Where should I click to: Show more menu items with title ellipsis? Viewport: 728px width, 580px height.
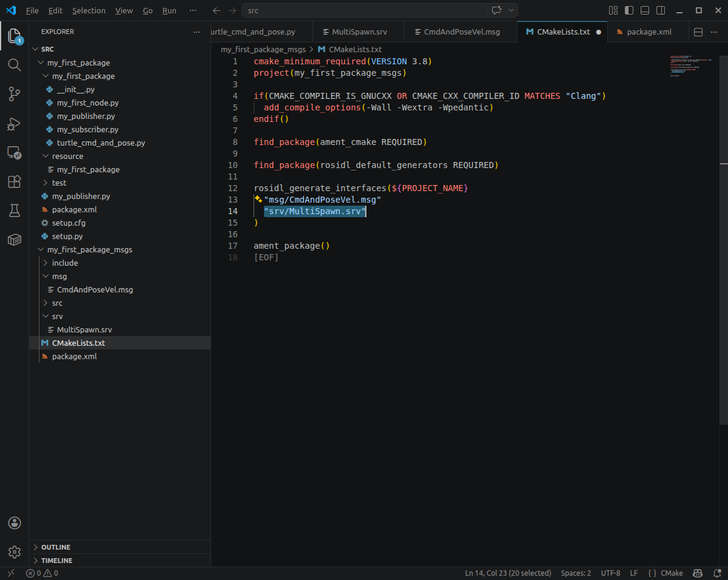point(193,10)
